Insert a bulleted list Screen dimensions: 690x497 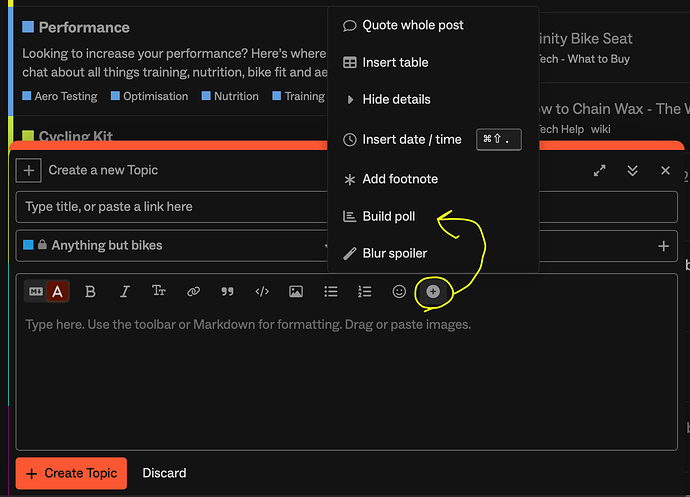point(331,291)
